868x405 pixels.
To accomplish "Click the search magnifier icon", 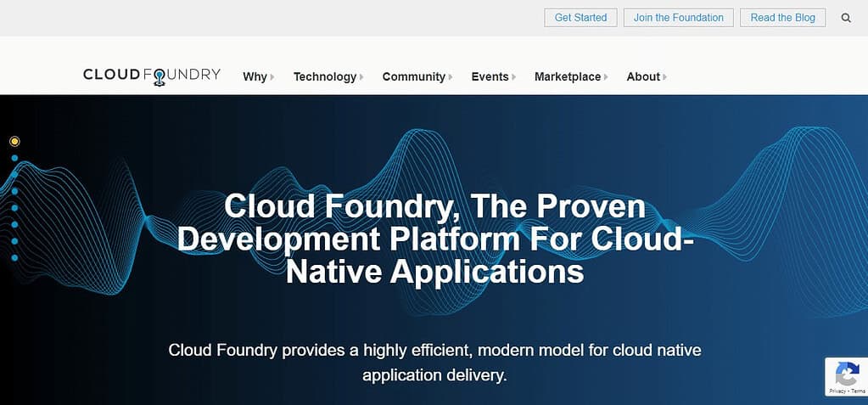I will 846,18.
